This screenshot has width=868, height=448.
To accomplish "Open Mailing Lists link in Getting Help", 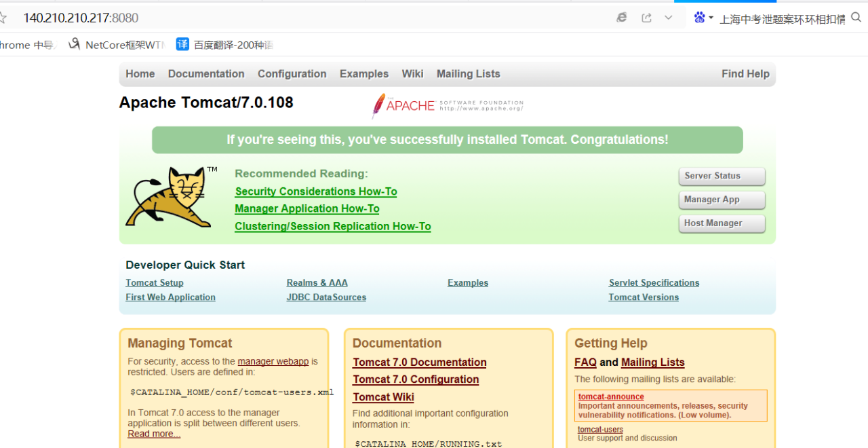I will point(653,362).
